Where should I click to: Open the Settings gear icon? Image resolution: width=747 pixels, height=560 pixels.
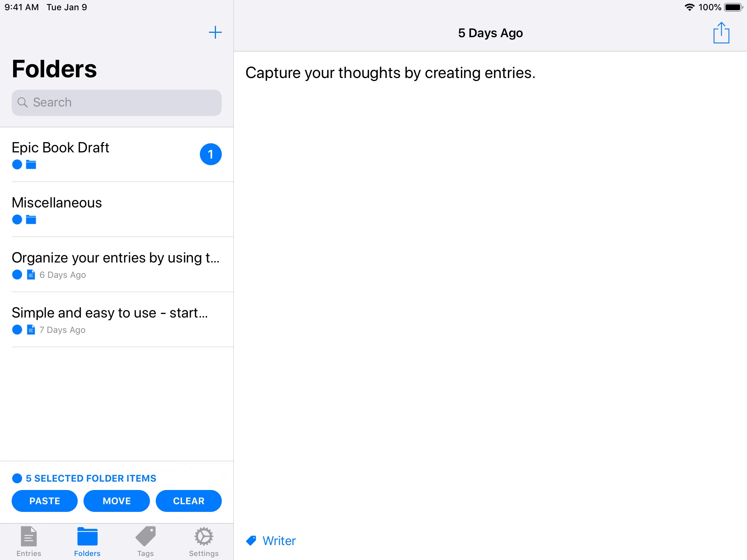(x=204, y=536)
